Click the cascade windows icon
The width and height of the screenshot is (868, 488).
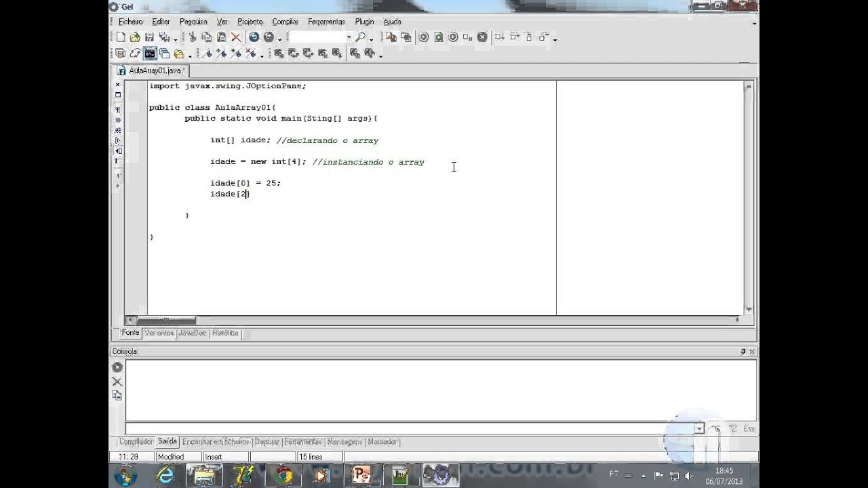pos(164,54)
